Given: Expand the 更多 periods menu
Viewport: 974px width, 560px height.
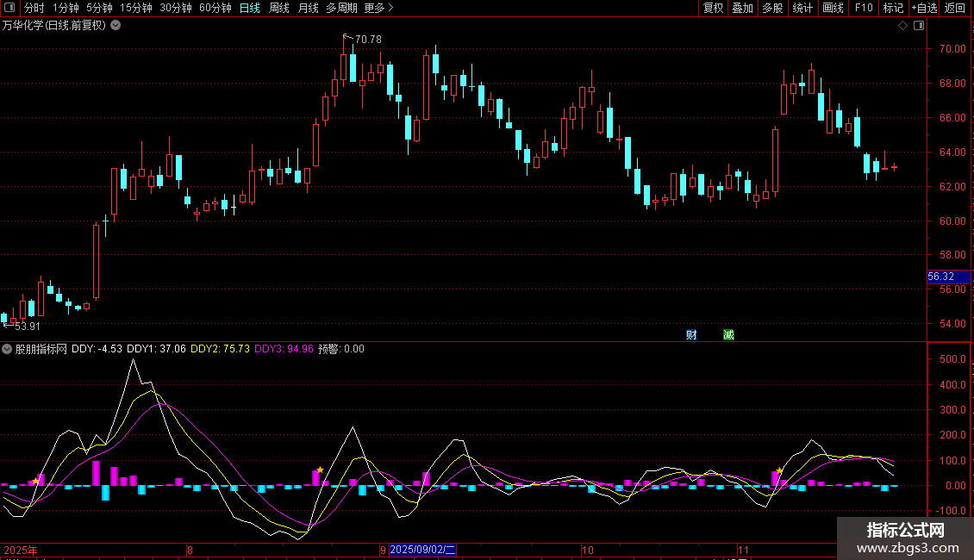Looking at the screenshot, I should click(x=378, y=8).
